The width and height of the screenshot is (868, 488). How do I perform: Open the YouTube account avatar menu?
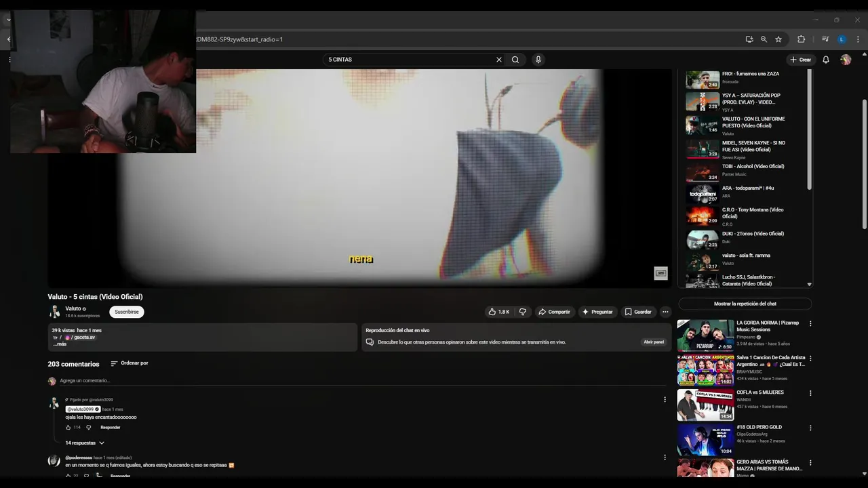846,60
